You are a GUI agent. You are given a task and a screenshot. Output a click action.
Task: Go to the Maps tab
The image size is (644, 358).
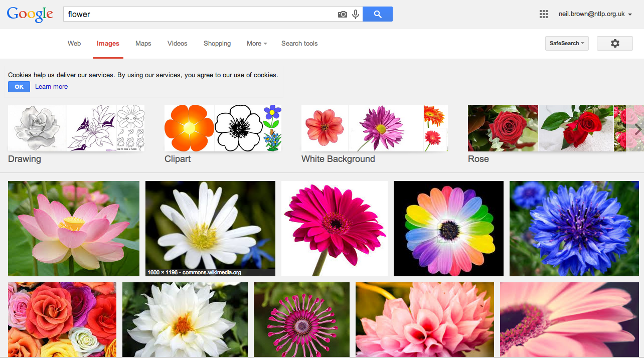tap(143, 44)
